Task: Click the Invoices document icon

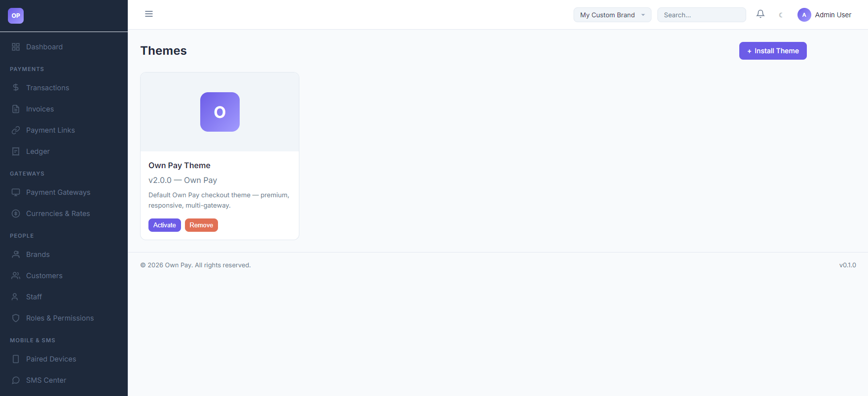Action: 16,109
